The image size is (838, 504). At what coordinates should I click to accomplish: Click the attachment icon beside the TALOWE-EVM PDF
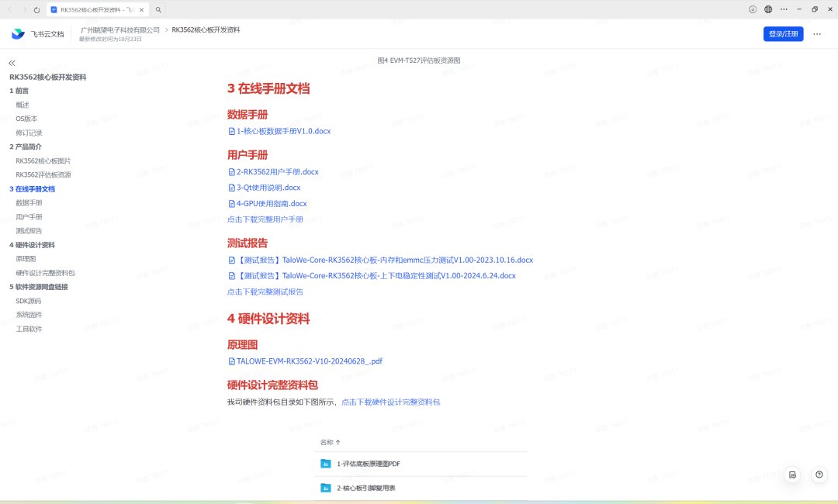[x=232, y=361]
